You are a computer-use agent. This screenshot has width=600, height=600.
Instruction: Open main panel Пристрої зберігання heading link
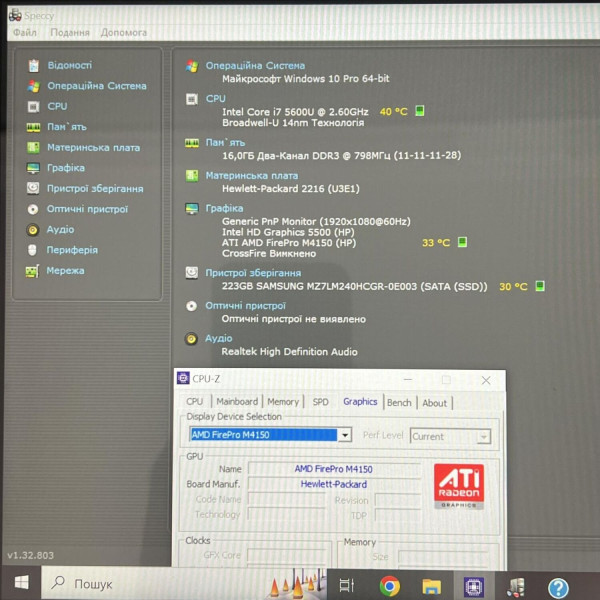coord(253,273)
